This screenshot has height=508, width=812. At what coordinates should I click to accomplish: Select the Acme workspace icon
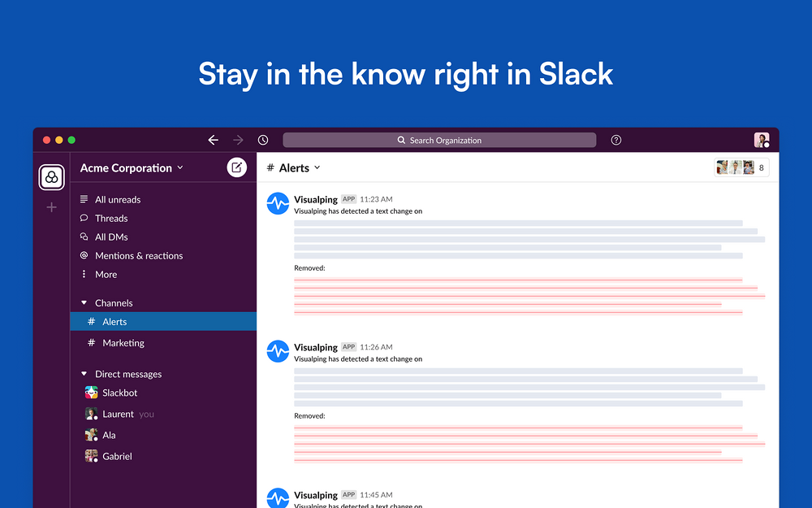[x=52, y=177]
